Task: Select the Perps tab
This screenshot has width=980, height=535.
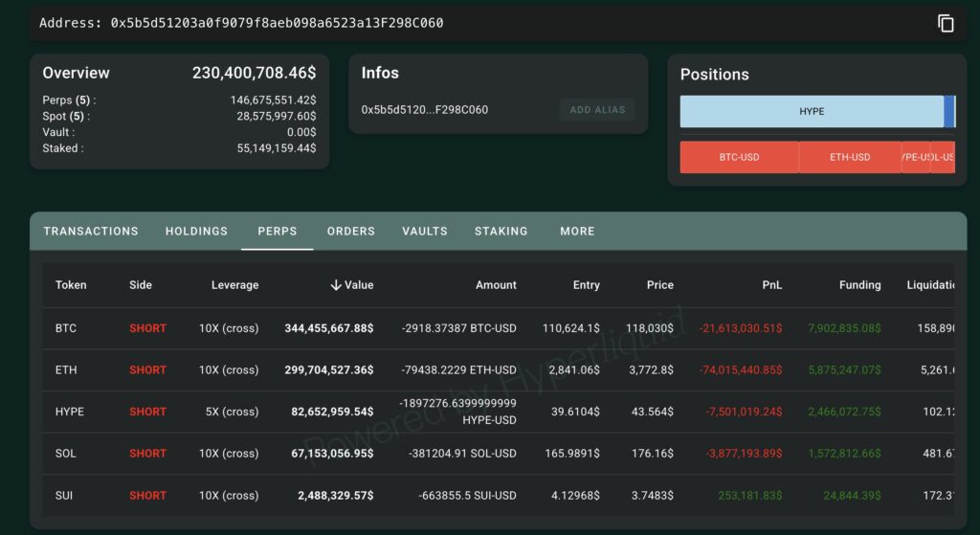Action: coord(277,232)
